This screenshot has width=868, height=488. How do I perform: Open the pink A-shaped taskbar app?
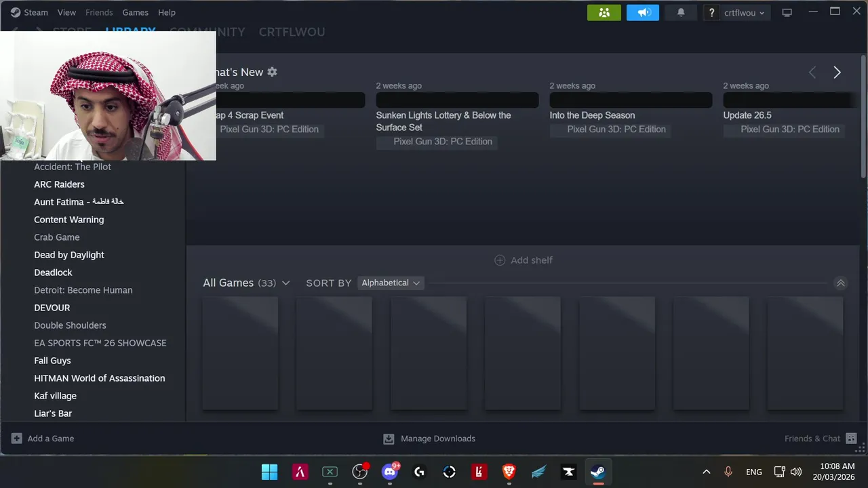click(300, 472)
